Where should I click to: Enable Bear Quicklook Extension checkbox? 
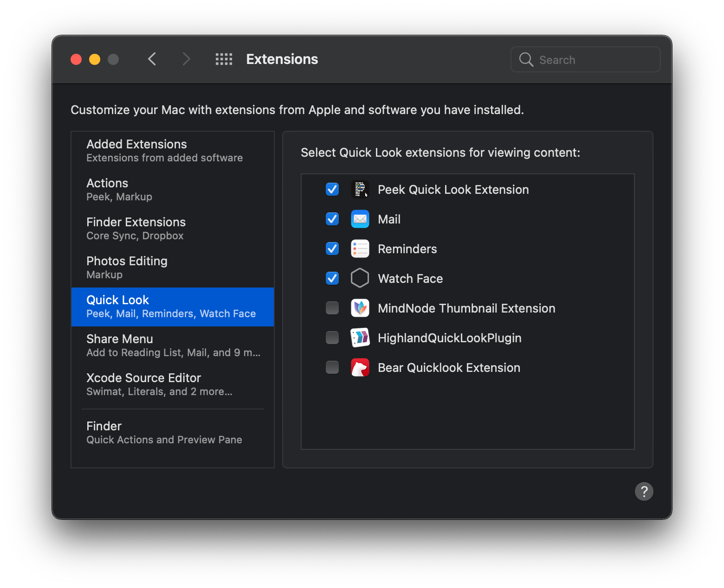[x=332, y=367]
